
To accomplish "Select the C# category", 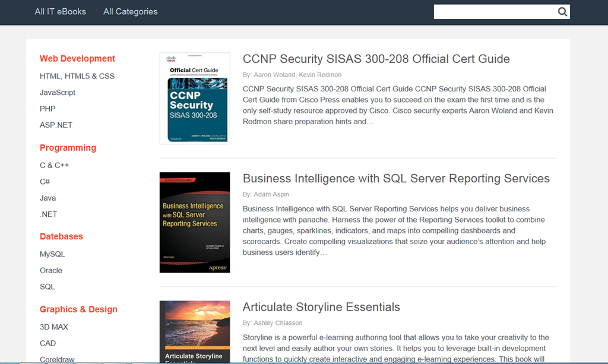I will pyautogui.click(x=45, y=182).
